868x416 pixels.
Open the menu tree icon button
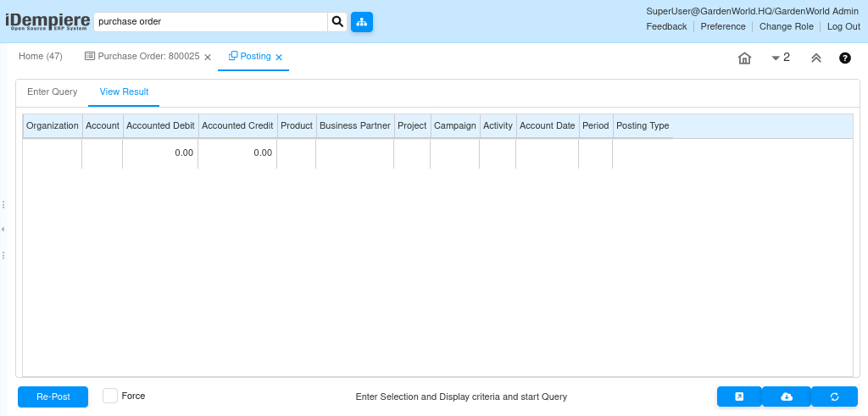coord(362,22)
